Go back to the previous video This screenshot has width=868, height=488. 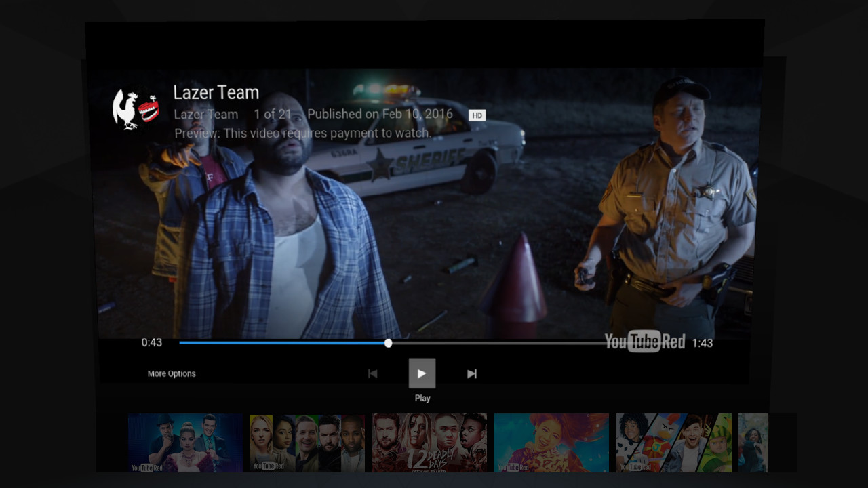[x=372, y=373]
